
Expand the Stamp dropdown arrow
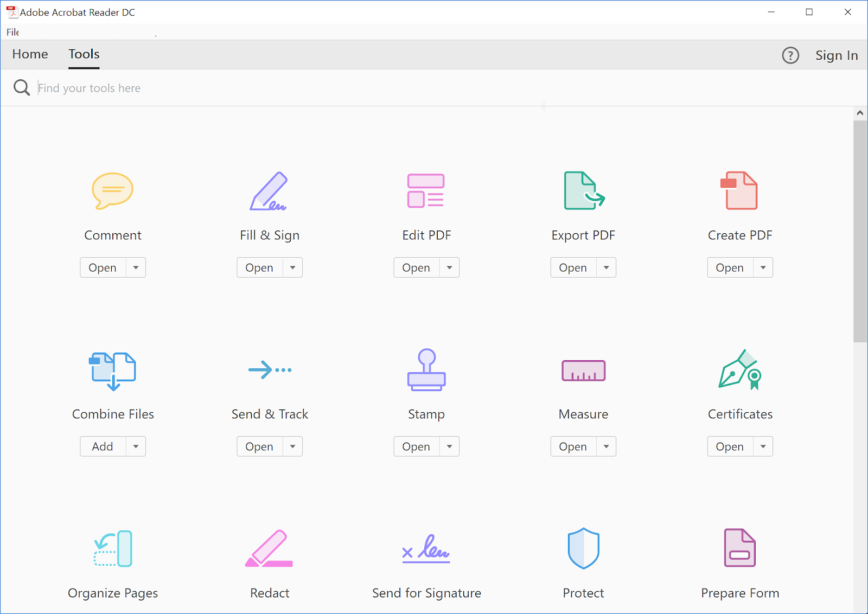point(450,446)
